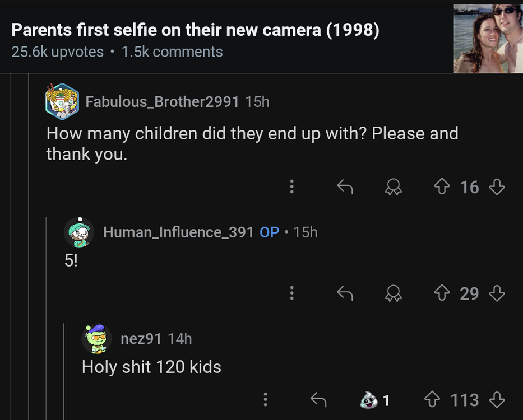
Task: Downvote Fabulous_Brother2991's comment
Action: (x=497, y=187)
